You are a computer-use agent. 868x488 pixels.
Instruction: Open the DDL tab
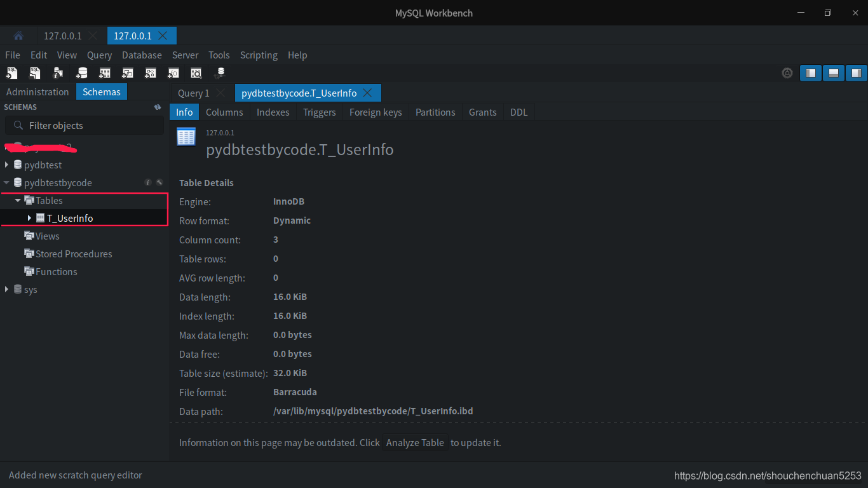519,112
